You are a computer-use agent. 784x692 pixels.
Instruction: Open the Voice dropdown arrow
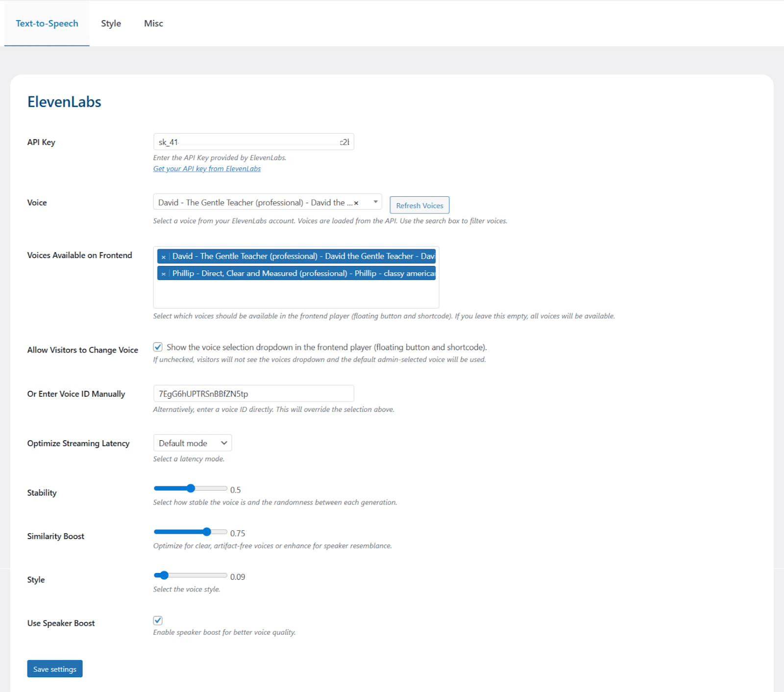pyautogui.click(x=375, y=202)
